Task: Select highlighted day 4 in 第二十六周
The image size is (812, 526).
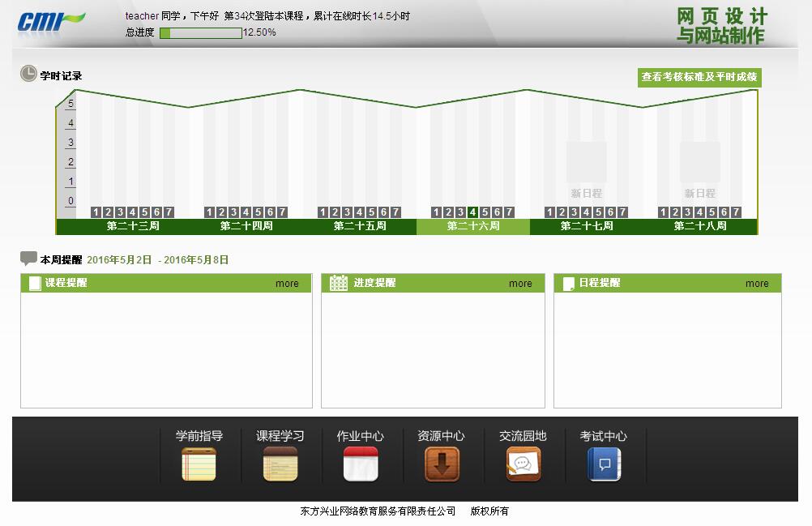Action: click(x=473, y=212)
